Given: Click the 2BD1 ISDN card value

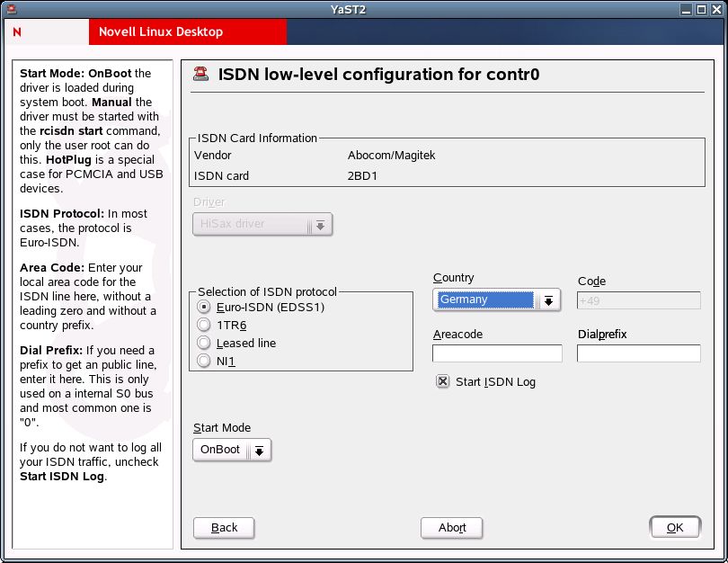Looking at the screenshot, I should coord(362,176).
